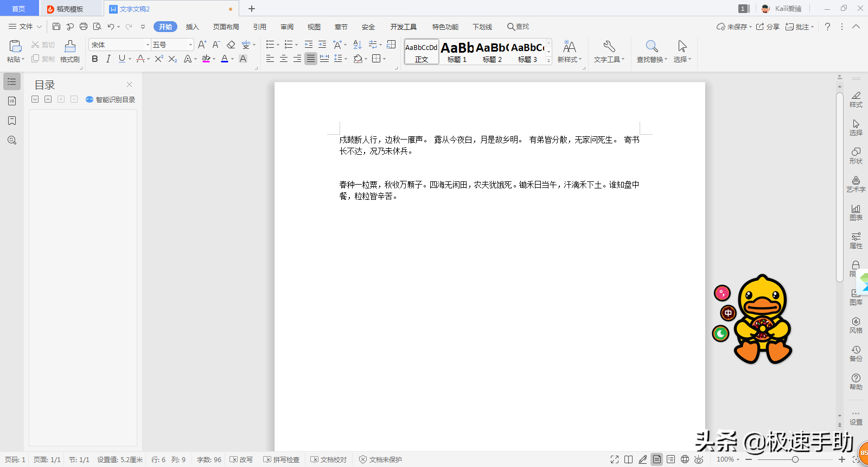Viewport: 868px width, 467px height.
Task: Click the Format Painter (格式刷) icon
Action: pos(70,46)
